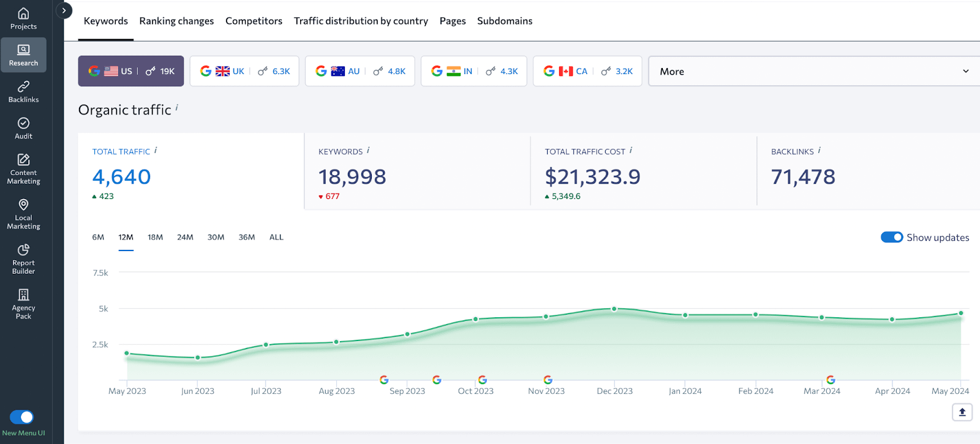Open the Competitors tab
This screenshot has width=980, height=444.
pyautogui.click(x=254, y=21)
